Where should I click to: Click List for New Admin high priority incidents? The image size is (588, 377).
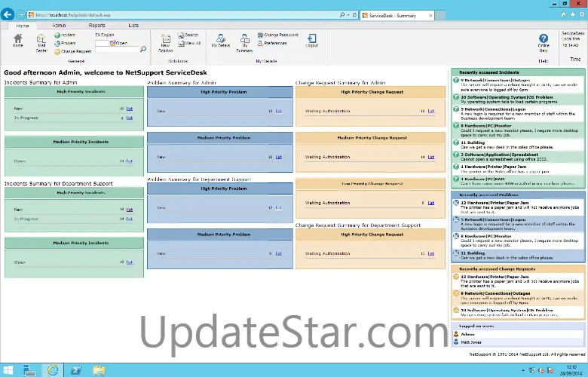130,109
